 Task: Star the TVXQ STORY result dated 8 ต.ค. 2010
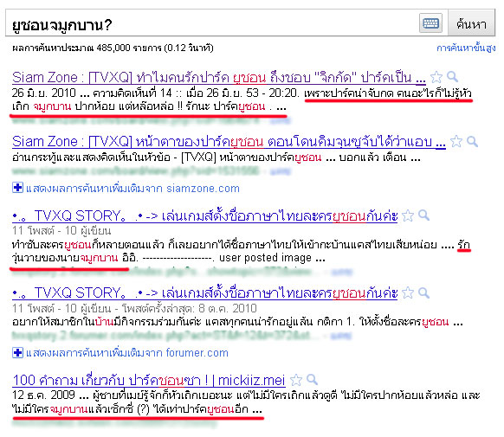pyautogui.click(x=408, y=292)
